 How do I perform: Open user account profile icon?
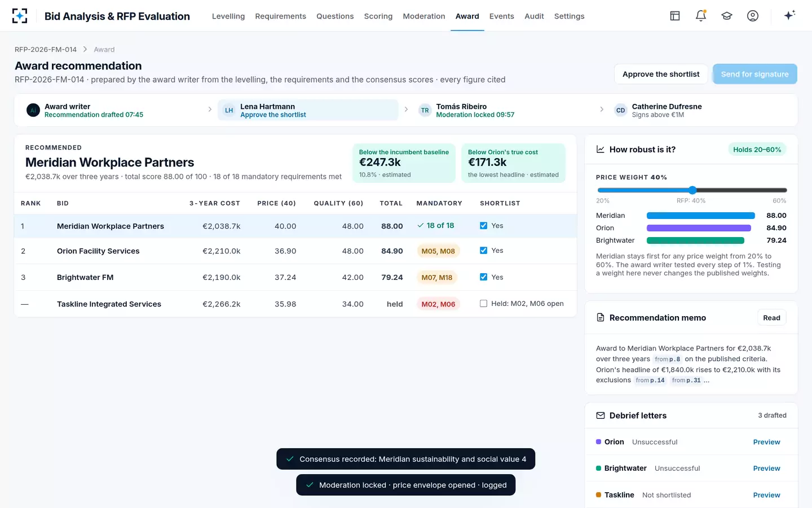tap(753, 16)
